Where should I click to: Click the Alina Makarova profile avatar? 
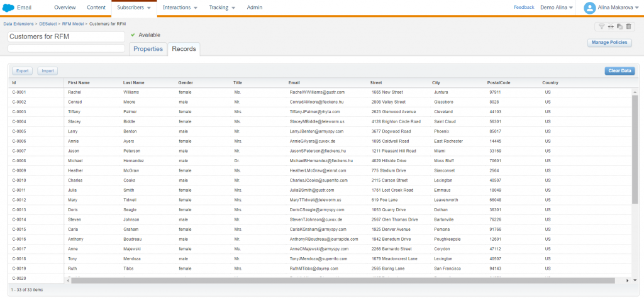590,8
